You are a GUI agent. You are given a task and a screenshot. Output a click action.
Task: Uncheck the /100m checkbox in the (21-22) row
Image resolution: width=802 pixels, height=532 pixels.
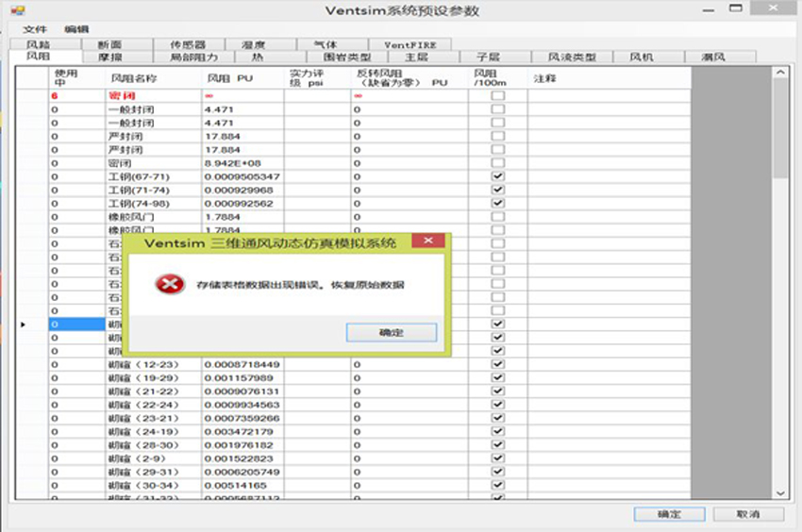(497, 391)
